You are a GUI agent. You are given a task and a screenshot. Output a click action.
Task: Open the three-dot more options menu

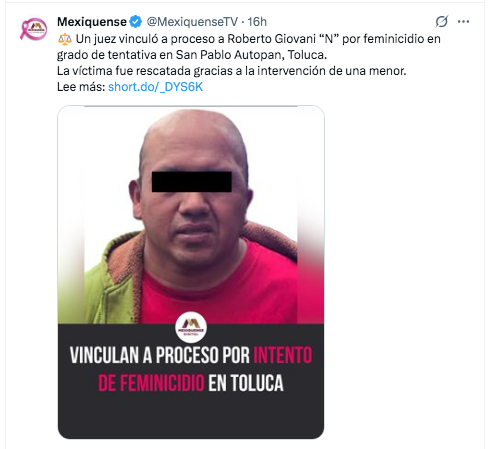coord(463,22)
